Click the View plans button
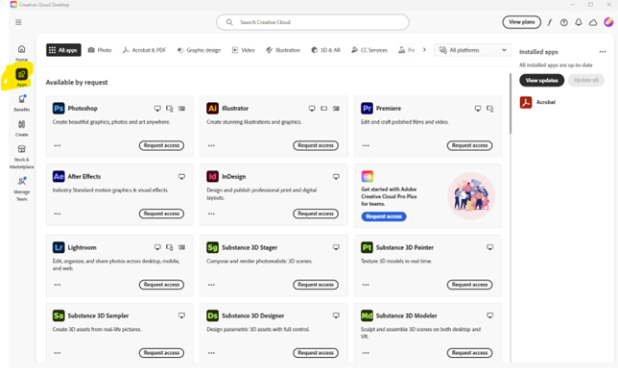This screenshot has width=618, height=369. (x=521, y=22)
